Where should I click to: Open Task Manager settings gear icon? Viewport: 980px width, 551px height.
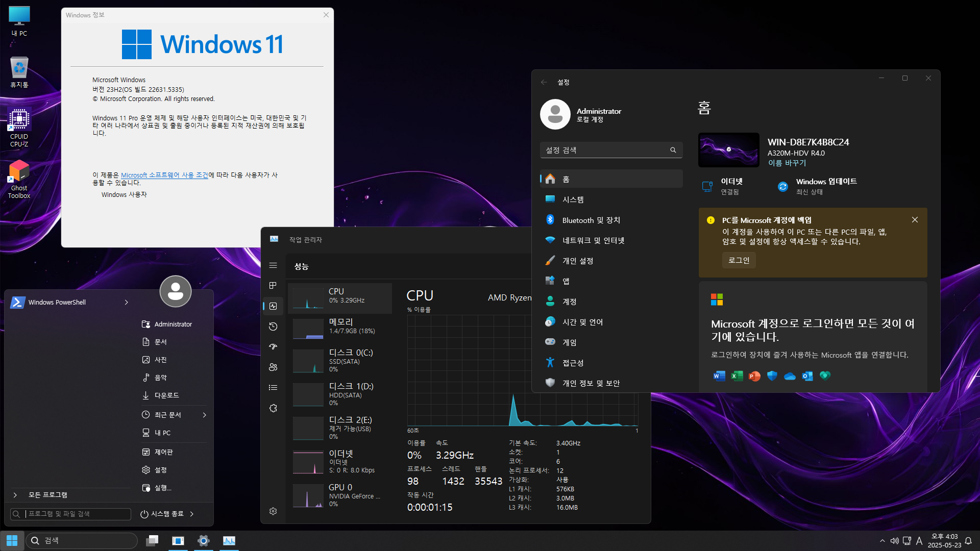273,511
